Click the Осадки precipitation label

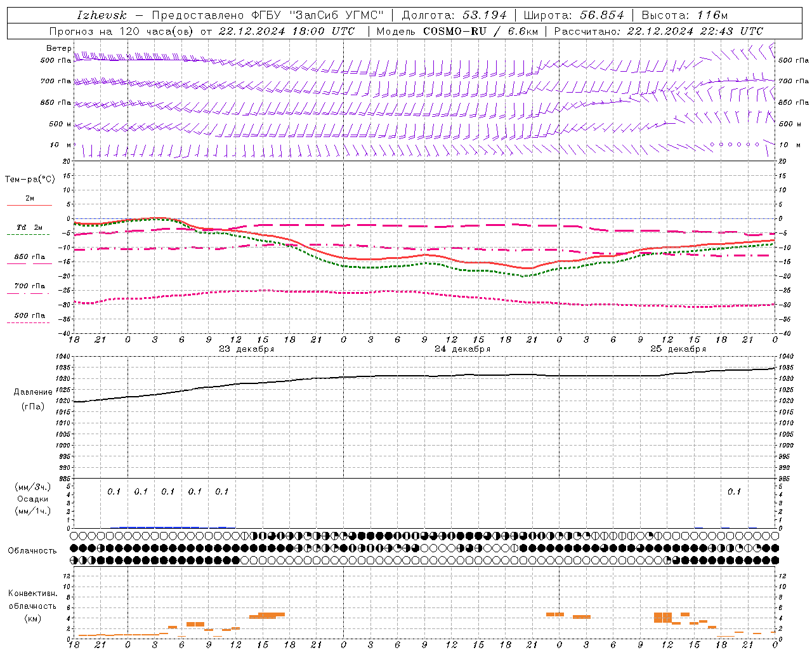click(x=32, y=499)
